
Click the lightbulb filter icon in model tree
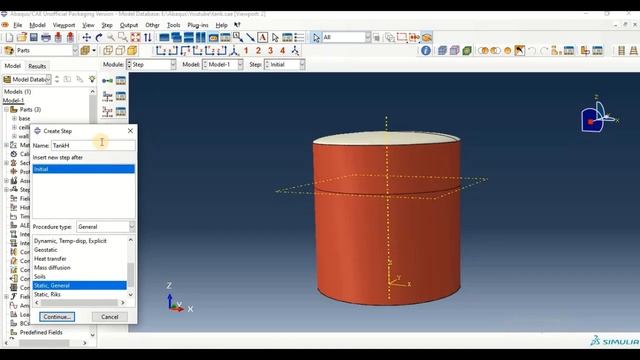click(x=92, y=79)
